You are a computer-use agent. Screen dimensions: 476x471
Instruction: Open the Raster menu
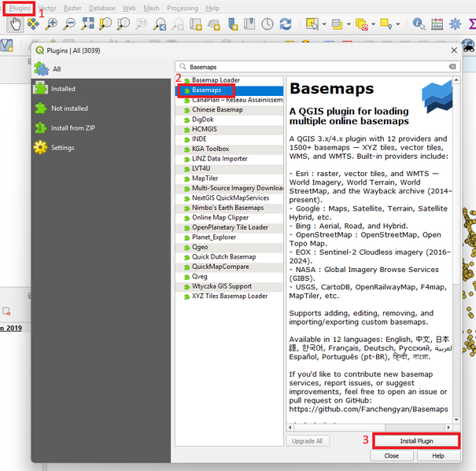coord(72,8)
